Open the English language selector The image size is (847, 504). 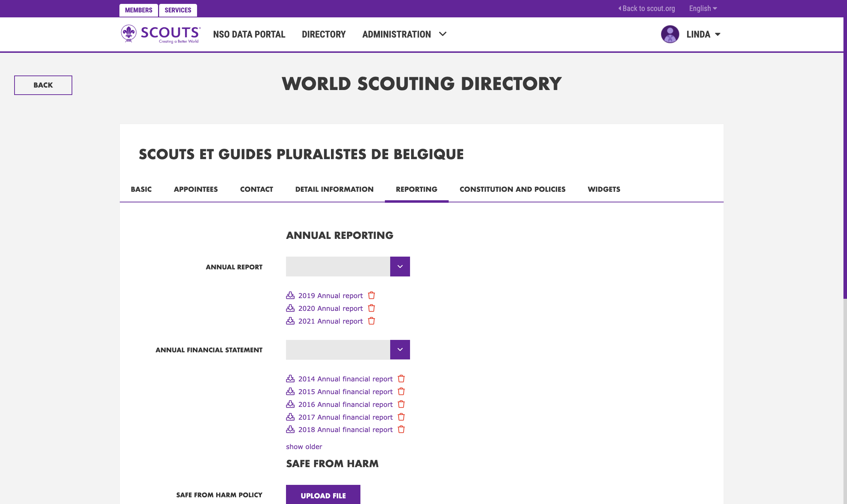(x=703, y=9)
